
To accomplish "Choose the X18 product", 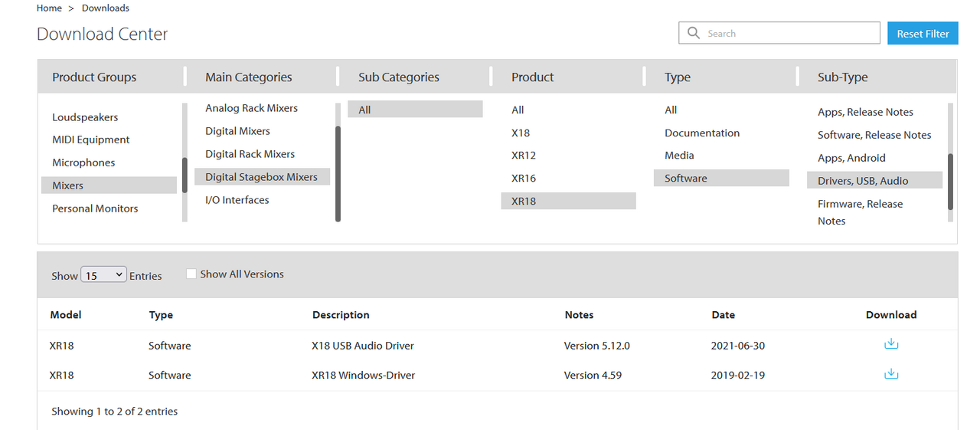I will pyautogui.click(x=521, y=133).
